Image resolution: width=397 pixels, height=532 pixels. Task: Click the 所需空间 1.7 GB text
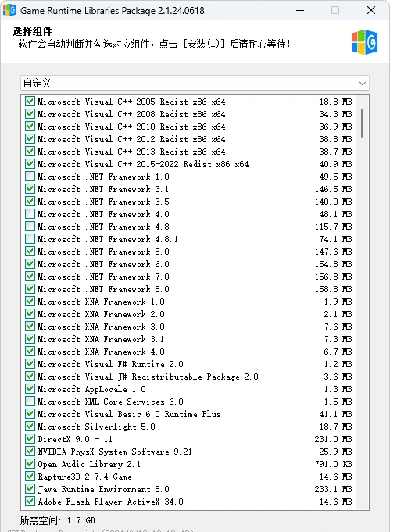(x=58, y=520)
